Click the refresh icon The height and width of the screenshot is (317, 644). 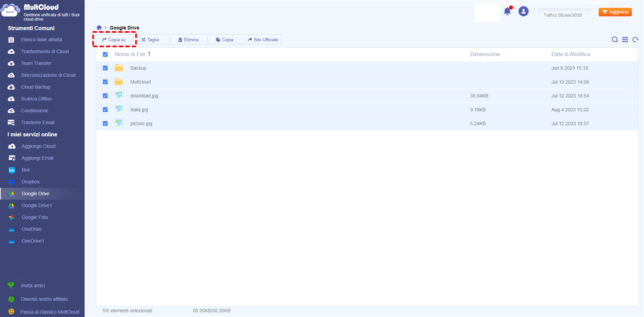[635, 40]
